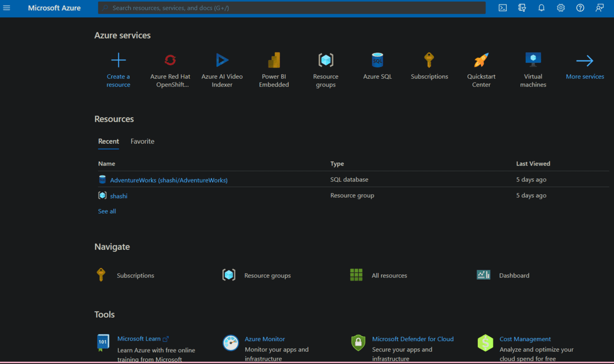The image size is (614, 364).
Task: Open Subscriptions key icon in Azure services
Action: 429,60
